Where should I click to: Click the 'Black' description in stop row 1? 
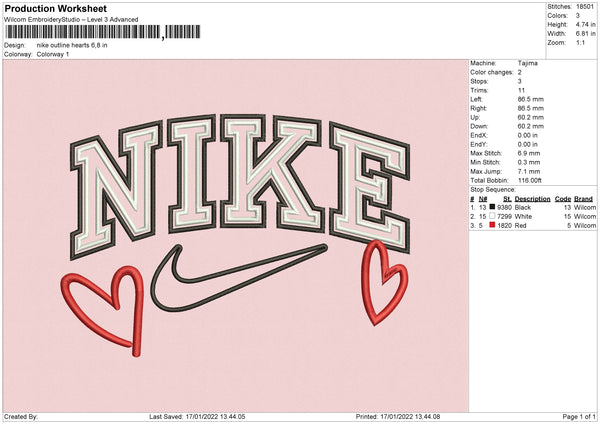coord(523,207)
